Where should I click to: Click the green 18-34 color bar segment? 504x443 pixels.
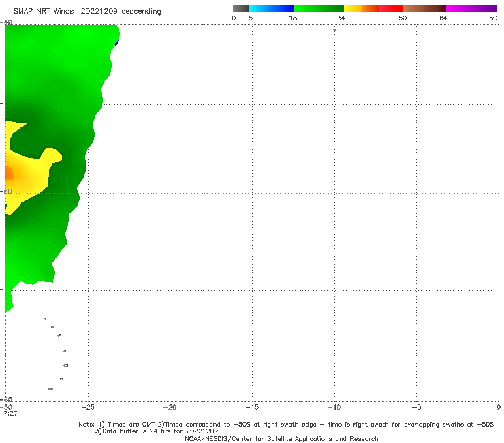(319, 8)
